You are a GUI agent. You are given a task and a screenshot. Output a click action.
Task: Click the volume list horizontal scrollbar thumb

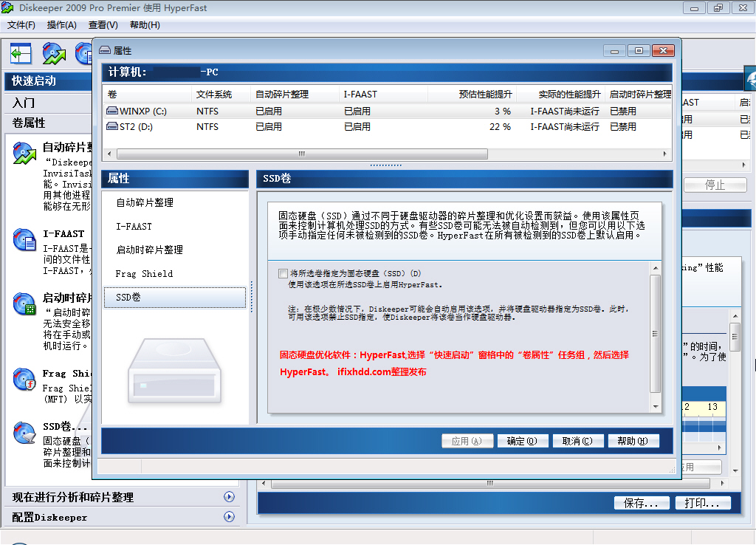[302, 154]
